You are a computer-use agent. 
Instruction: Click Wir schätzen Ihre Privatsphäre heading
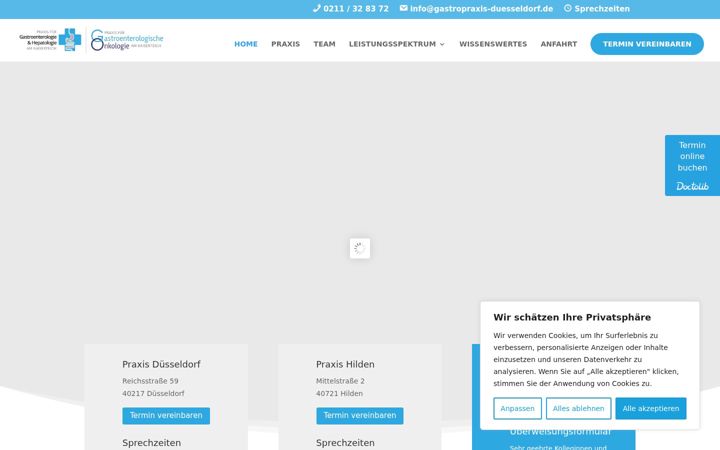[572, 317]
